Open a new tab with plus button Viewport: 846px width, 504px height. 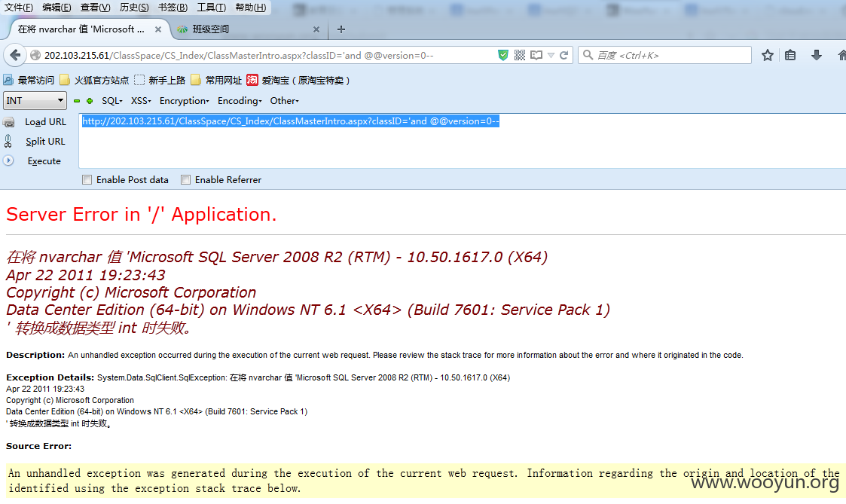(341, 29)
